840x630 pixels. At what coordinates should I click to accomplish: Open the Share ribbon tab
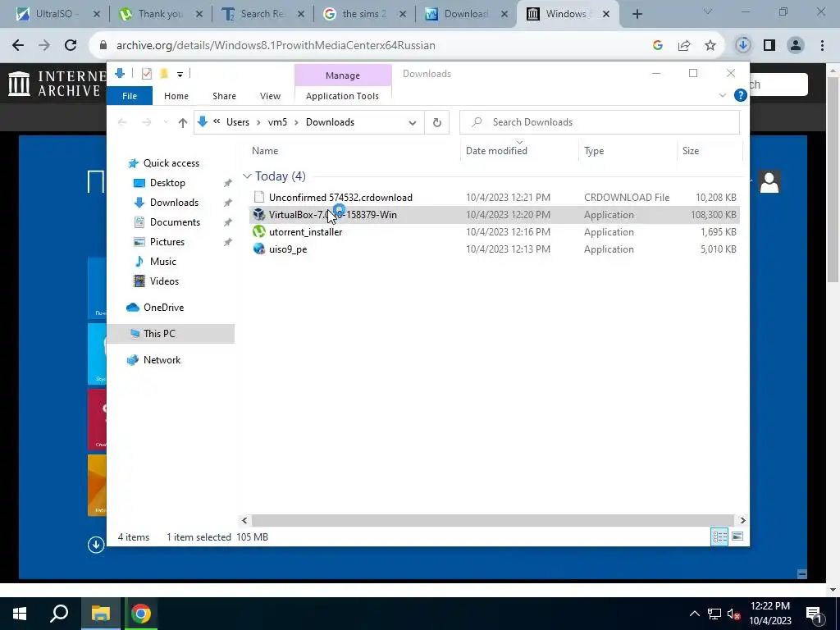click(x=224, y=96)
